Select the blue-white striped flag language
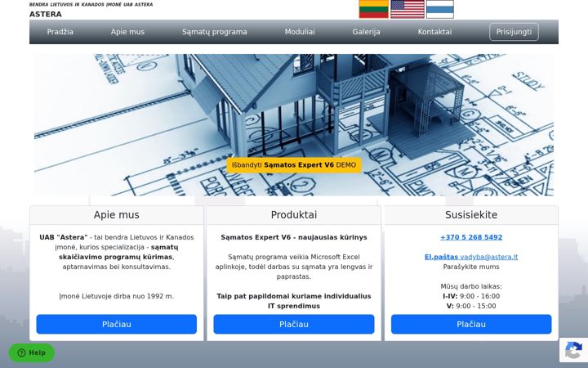Screen dimensions: 588x368 (x=440, y=9)
